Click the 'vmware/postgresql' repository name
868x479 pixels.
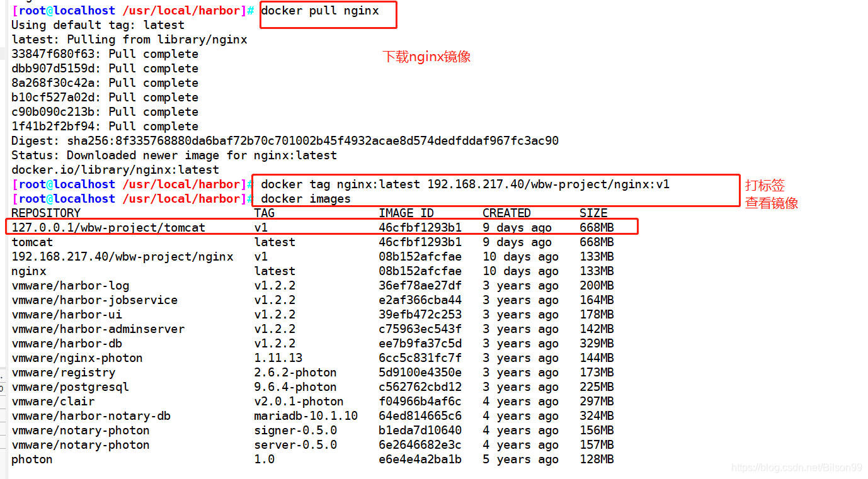point(70,387)
